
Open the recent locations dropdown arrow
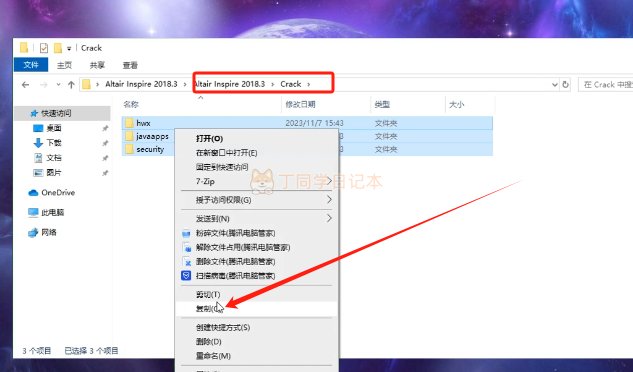[59, 84]
